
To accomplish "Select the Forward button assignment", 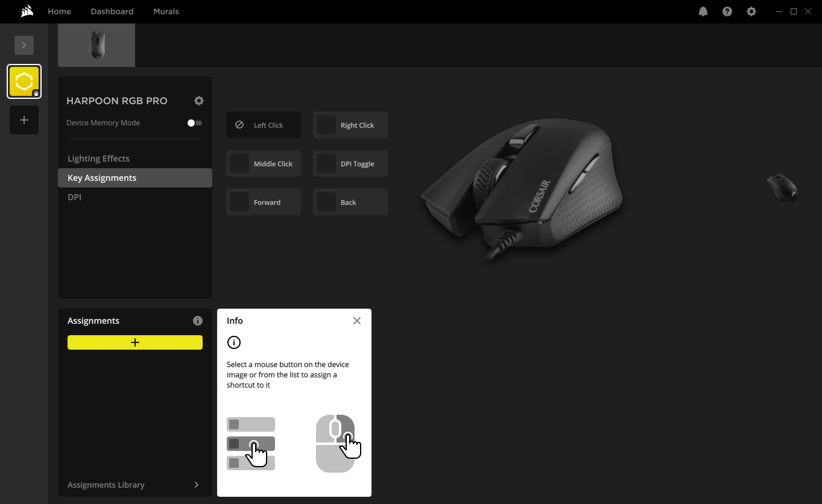I will 264,202.
